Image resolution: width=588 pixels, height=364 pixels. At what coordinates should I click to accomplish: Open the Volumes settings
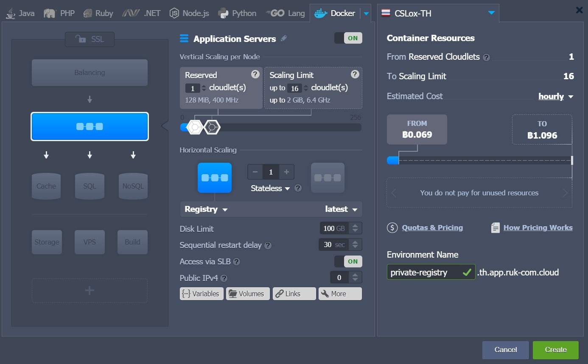[x=248, y=294]
